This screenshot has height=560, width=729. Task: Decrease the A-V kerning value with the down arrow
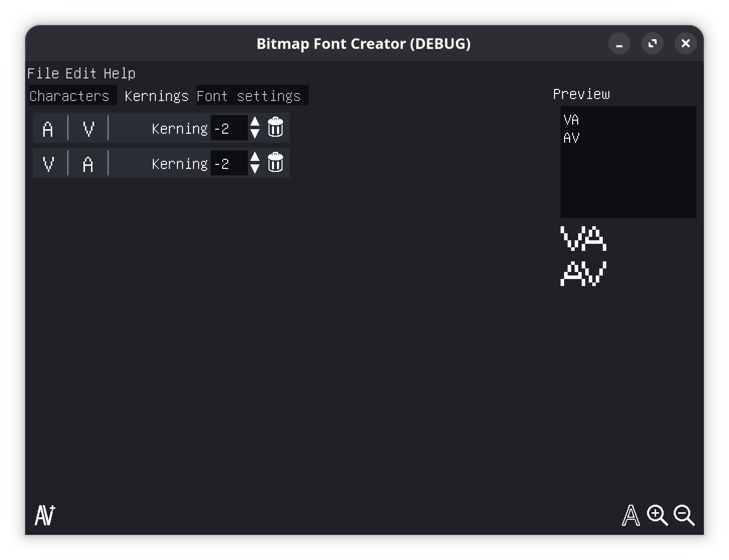point(255,133)
